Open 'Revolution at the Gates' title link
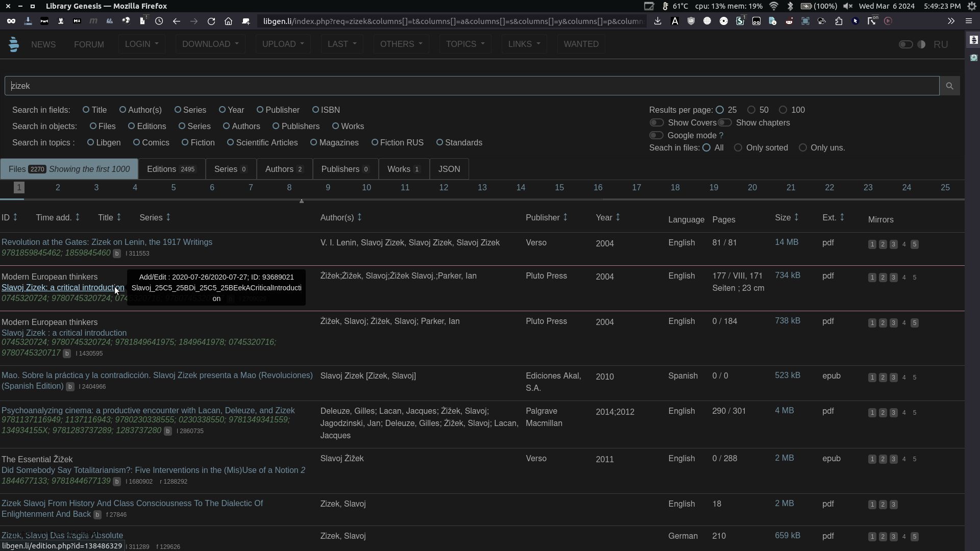The image size is (980, 551). click(x=107, y=242)
